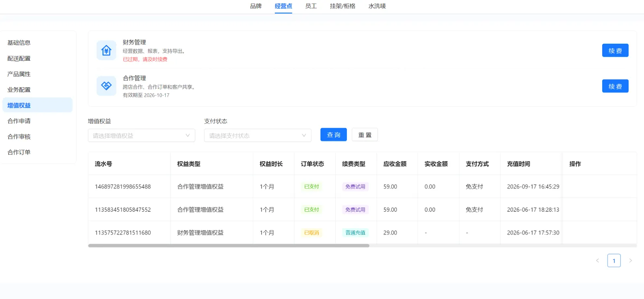The height and width of the screenshot is (299, 644).
Task: Click the 查询 button
Action: tap(333, 135)
